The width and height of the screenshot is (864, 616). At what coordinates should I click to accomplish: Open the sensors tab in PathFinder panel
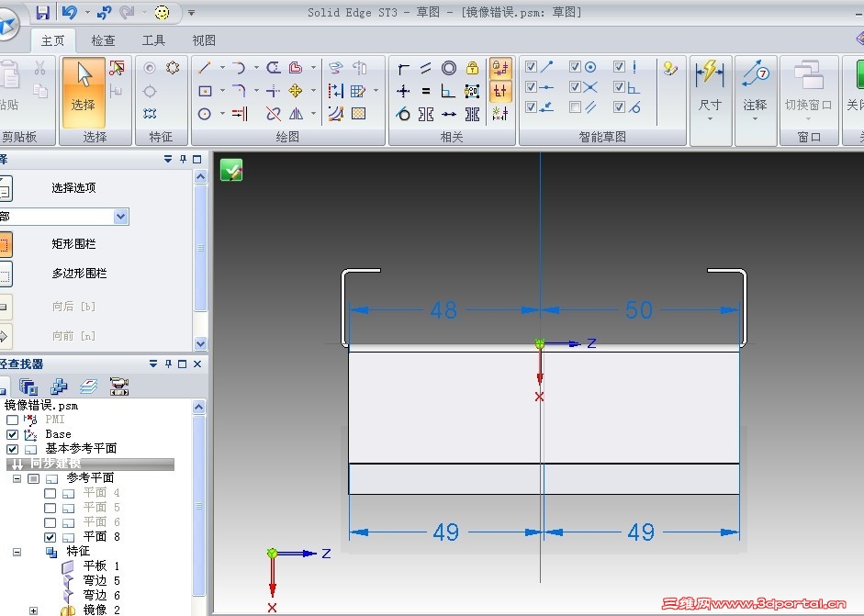tap(118, 386)
